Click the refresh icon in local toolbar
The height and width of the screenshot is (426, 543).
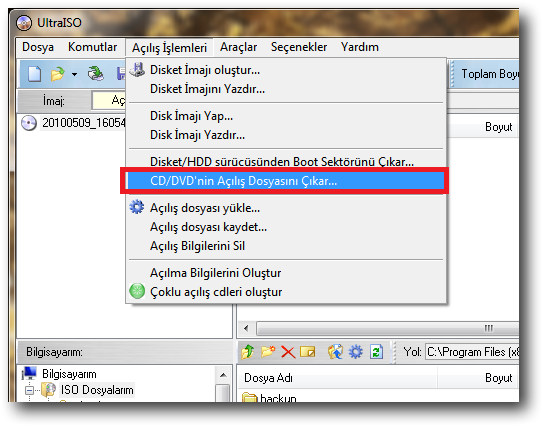tap(376, 352)
